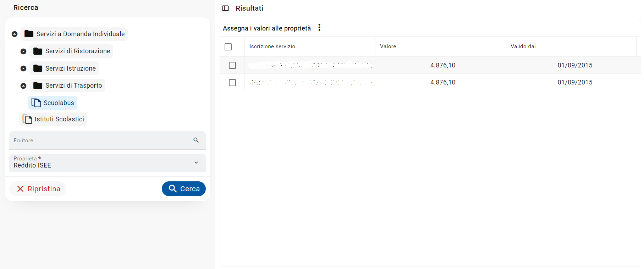This screenshot has width=644, height=269.
Task: Open the Proprietà dropdown showing Reddito ISEE
Action: (107, 163)
